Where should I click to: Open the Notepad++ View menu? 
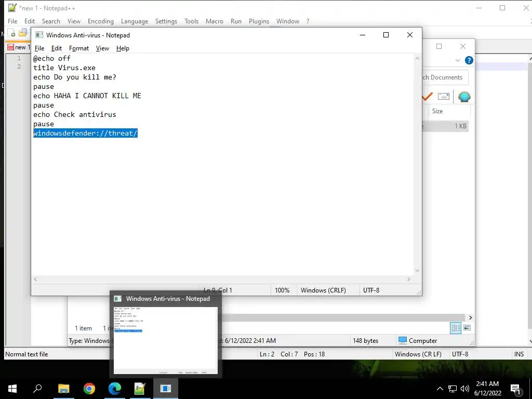(x=74, y=21)
